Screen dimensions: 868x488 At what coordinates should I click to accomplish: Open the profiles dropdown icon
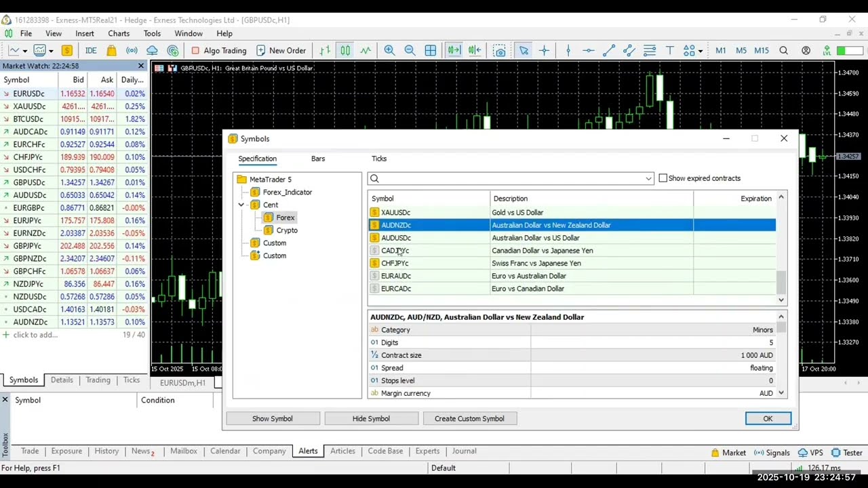coord(43,51)
